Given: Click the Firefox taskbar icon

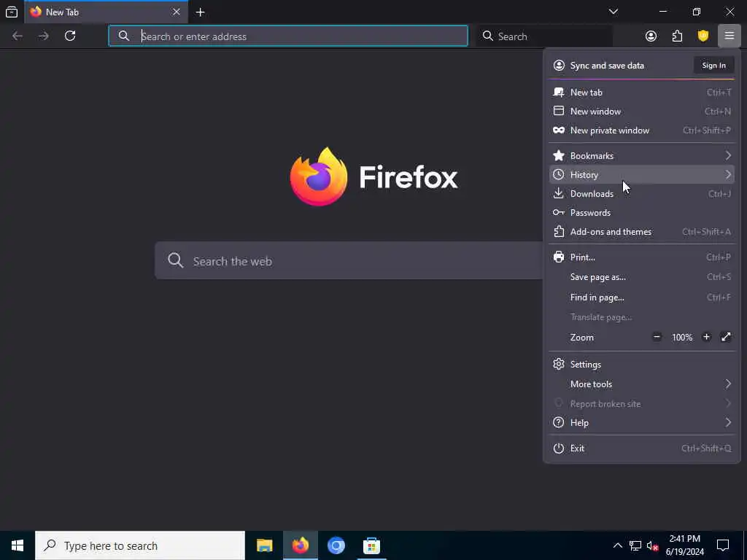Looking at the screenshot, I should tap(300, 545).
